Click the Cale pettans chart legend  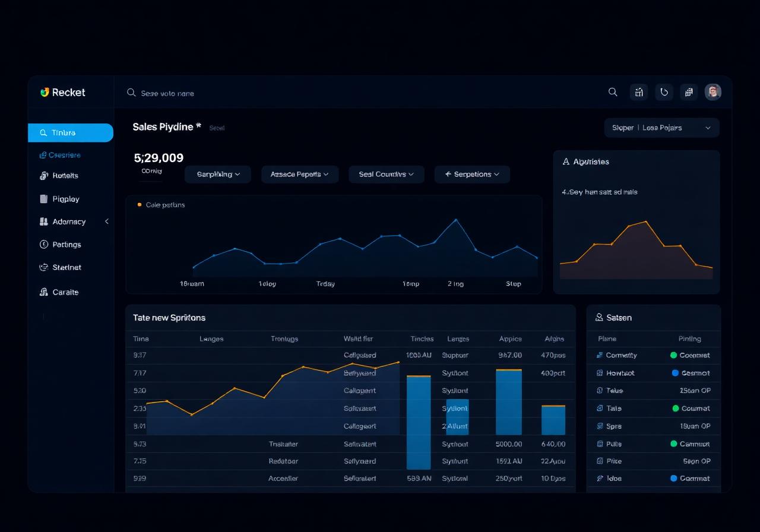click(161, 205)
